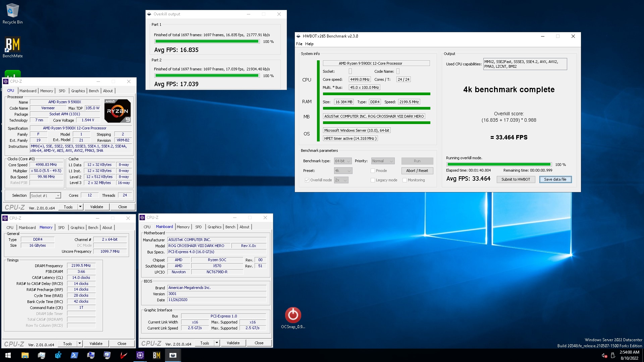Open the Benchmark type 64-bit dropdown

click(x=343, y=161)
